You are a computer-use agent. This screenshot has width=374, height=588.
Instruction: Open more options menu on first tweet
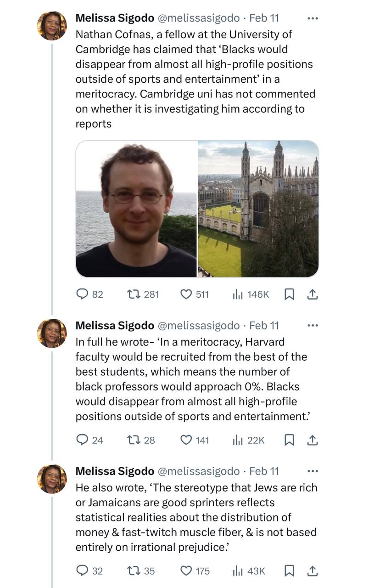[313, 18]
